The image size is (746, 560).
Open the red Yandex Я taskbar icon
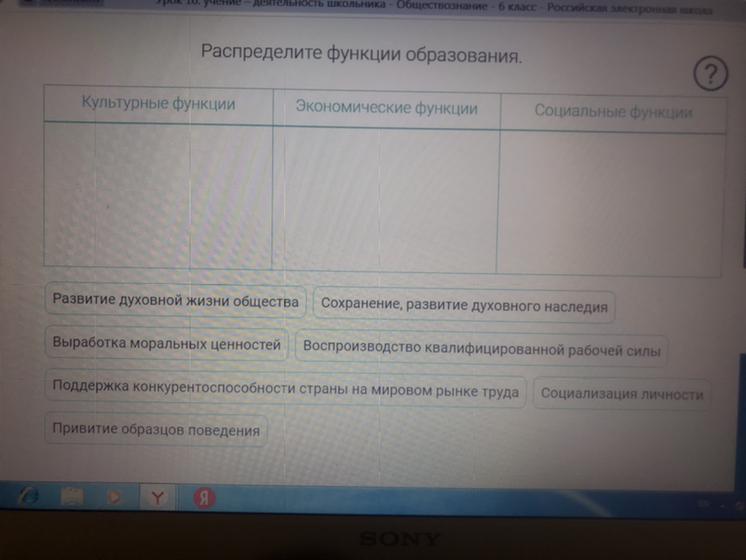point(204,498)
